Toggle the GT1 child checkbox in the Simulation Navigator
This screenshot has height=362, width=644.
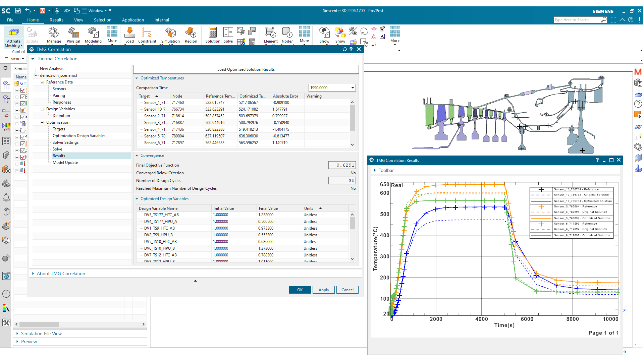click(x=22, y=90)
